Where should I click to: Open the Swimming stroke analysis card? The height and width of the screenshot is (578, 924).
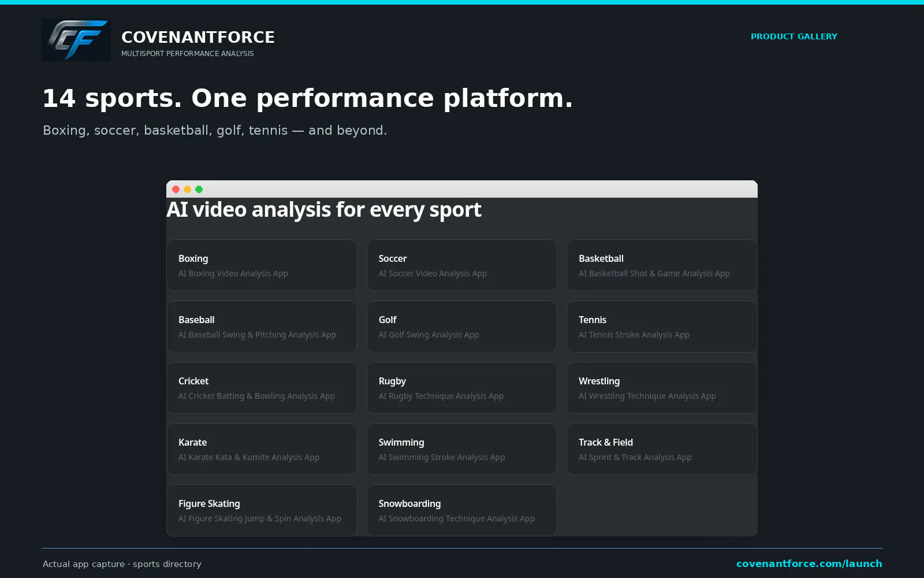click(x=462, y=449)
